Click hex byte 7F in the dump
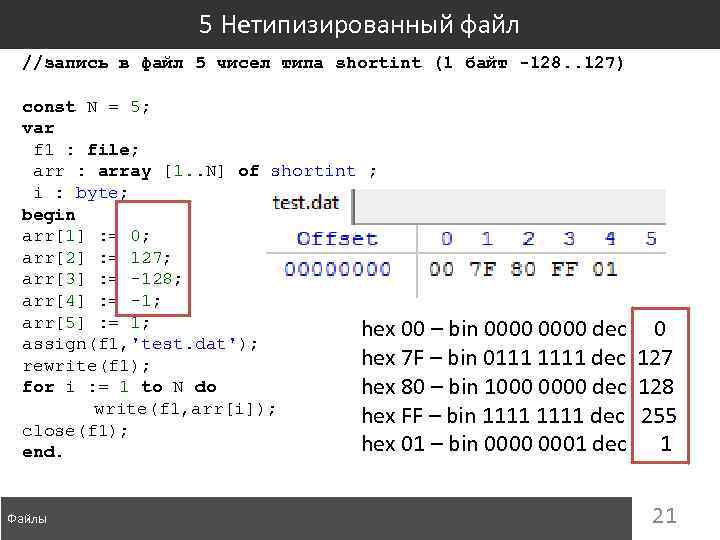The width and height of the screenshot is (720, 540). coord(483,269)
